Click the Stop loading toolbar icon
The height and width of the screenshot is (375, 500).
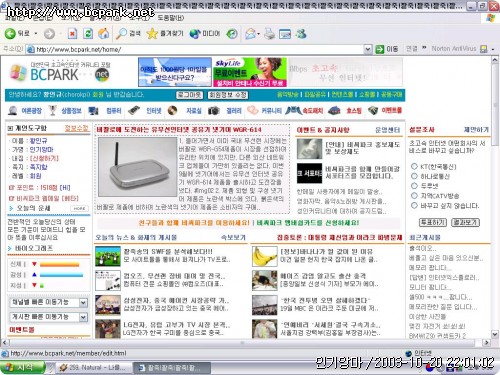coord(72,34)
